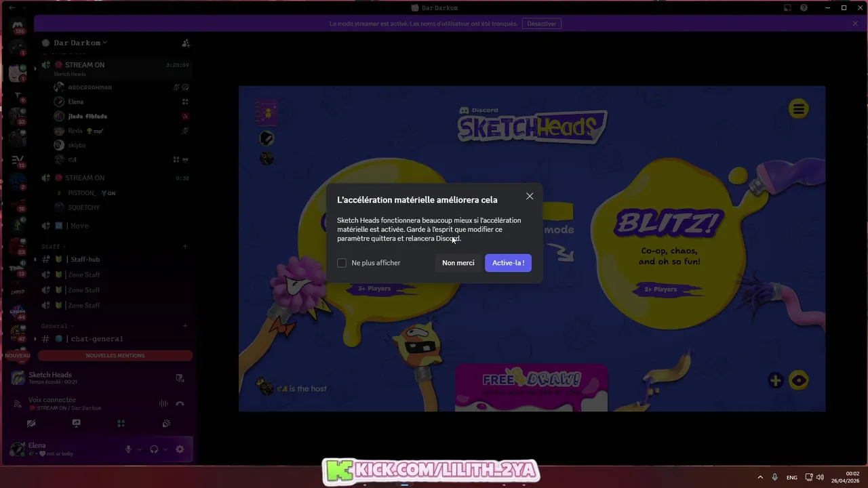This screenshot has height=488, width=868.
Task: Click user ABDERRAHMAN in the voice channel
Action: coord(90,87)
